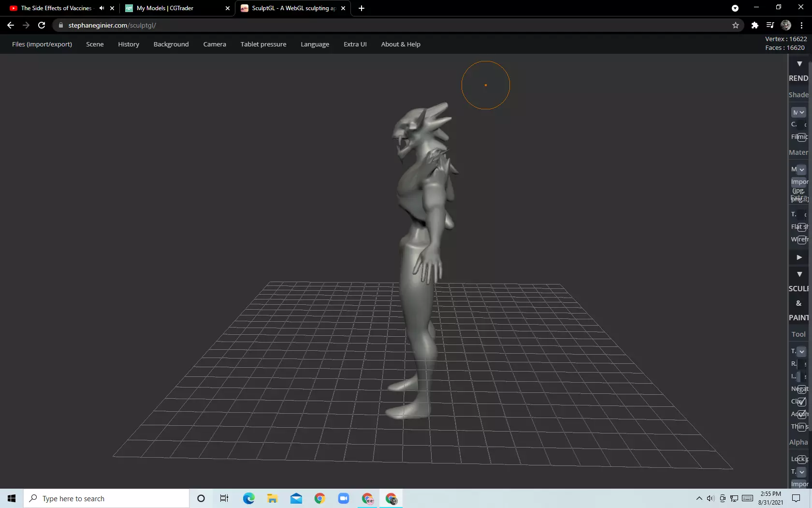Open the Files (import/export) menu
Viewport: 812px width, 508px height.
[x=42, y=44]
